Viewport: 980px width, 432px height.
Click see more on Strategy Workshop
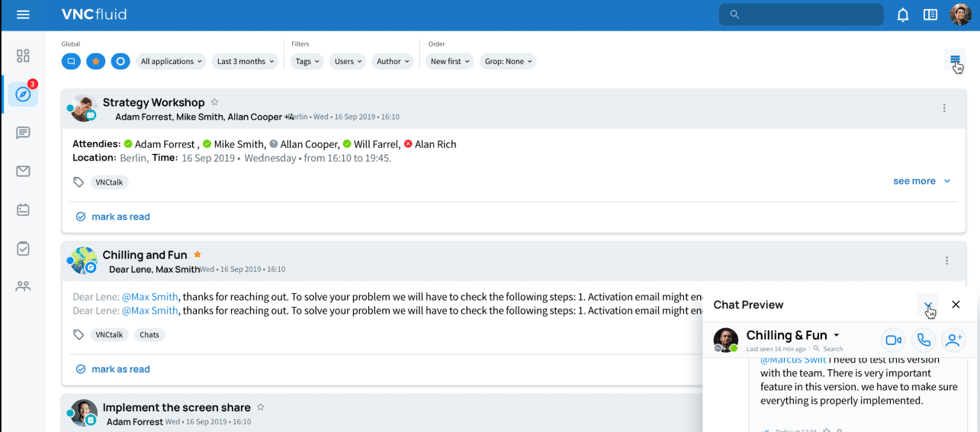coord(921,181)
